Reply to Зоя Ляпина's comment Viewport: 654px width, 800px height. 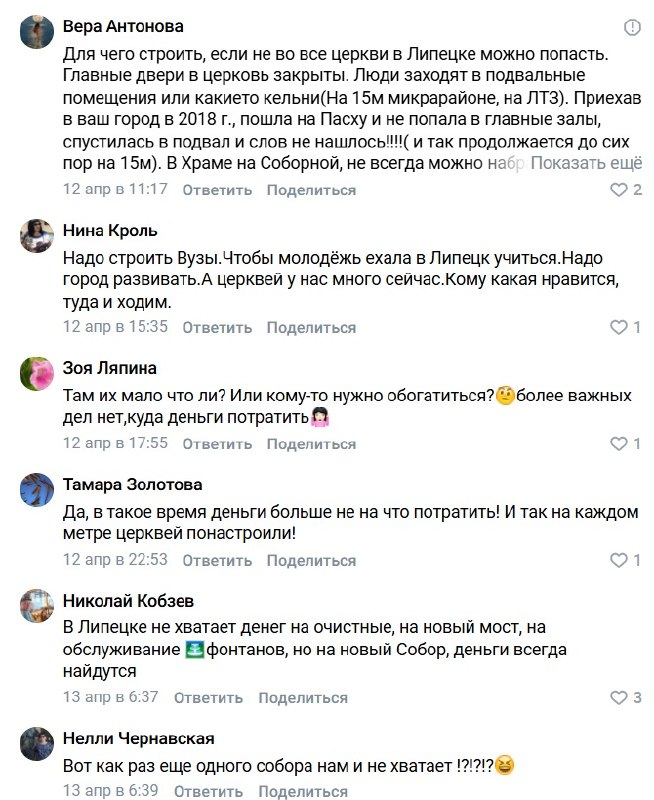tap(217, 443)
